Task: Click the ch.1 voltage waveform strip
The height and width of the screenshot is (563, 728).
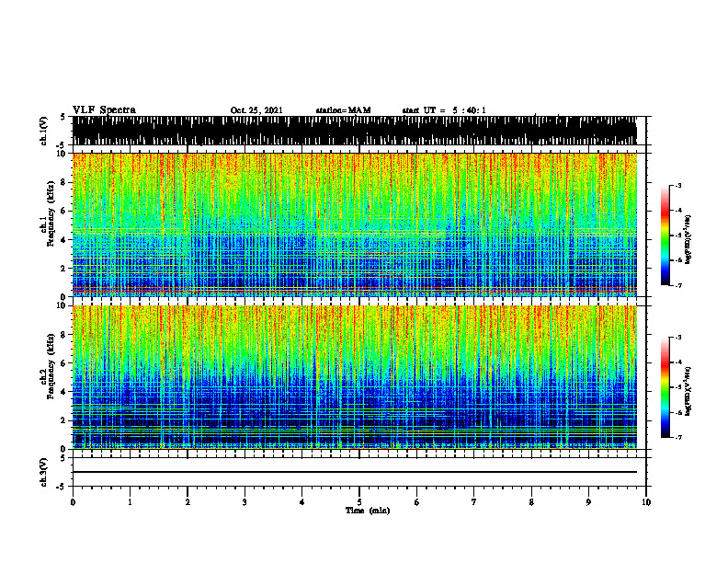Action: click(x=354, y=131)
